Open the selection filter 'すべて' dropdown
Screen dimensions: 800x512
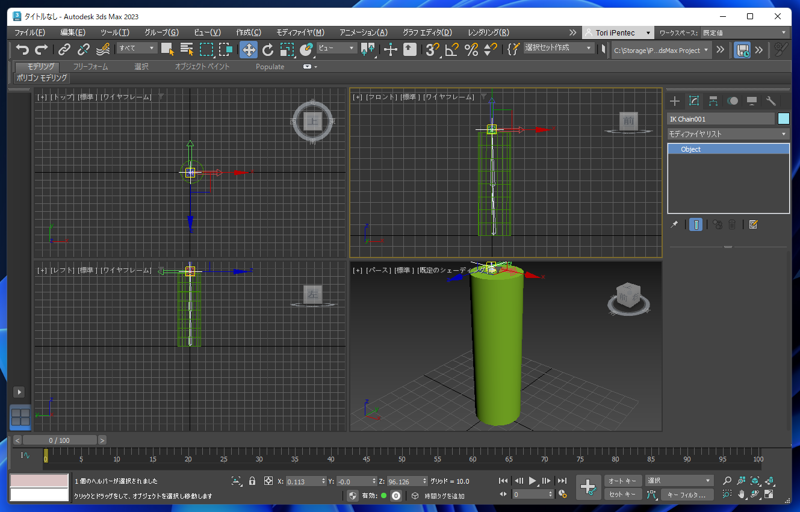pyautogui.click(x=137, y=48)
